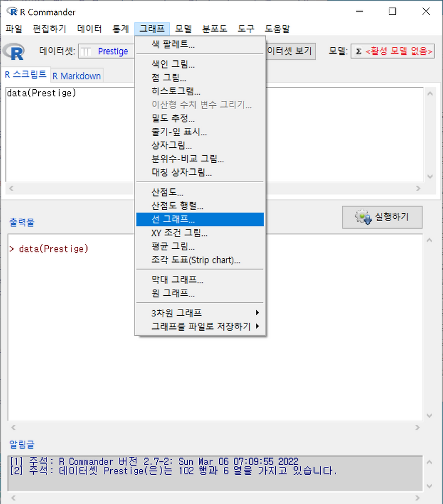Choose 분위수-비교 그림... menu entry
This screenshot has width=443, height=504.
[200, 158]
